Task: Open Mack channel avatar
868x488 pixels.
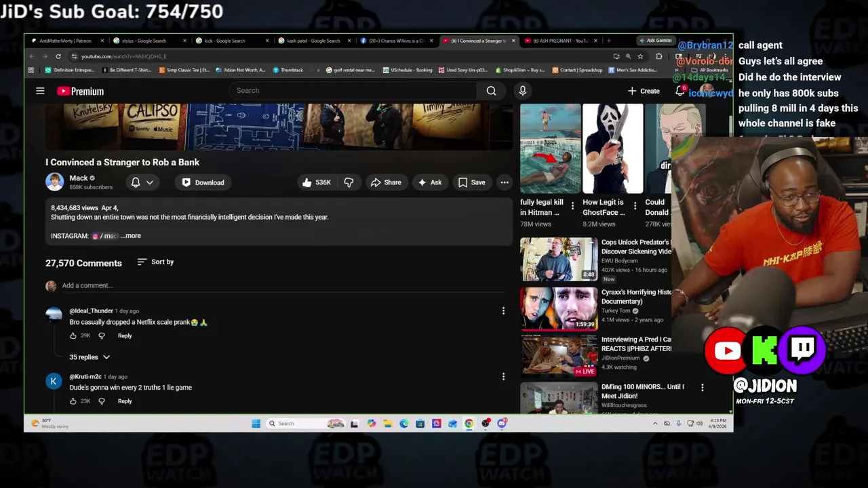Action: (54, 182)
